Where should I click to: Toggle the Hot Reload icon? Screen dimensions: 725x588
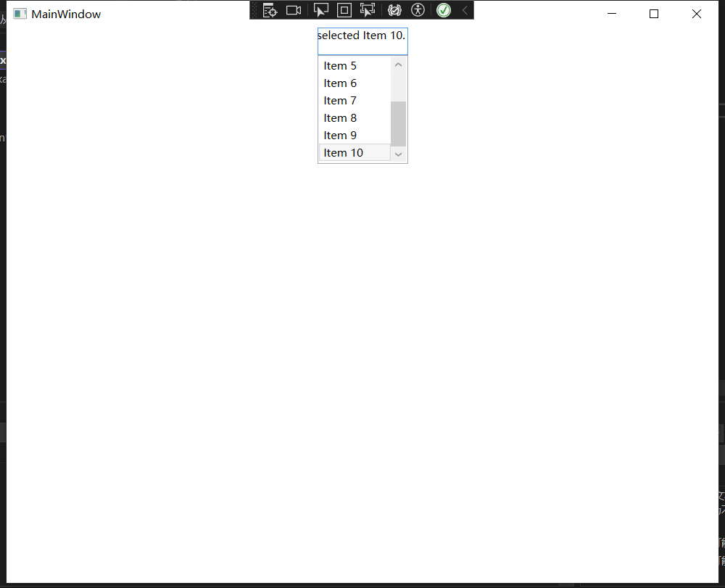(x=394, y=10)
